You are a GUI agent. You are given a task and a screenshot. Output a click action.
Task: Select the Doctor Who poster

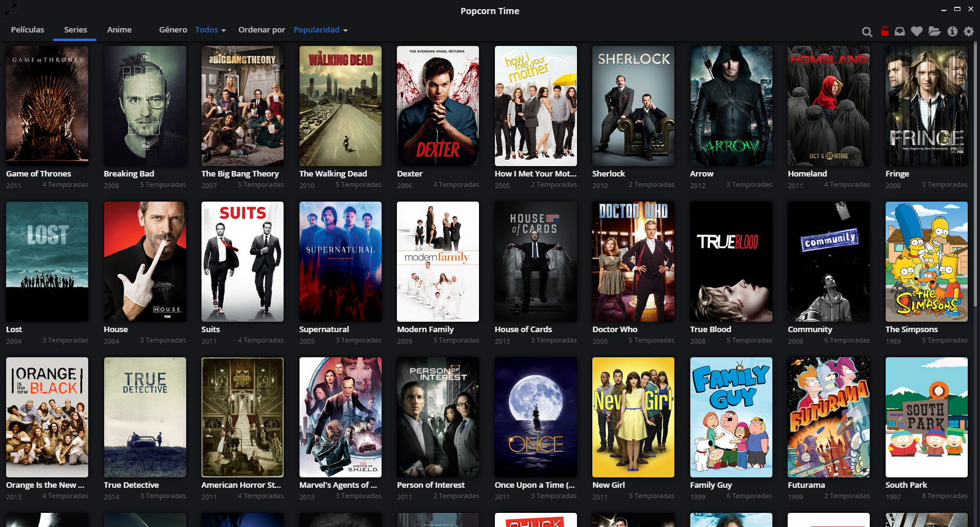pyautogui.click(x=633, y=262)
